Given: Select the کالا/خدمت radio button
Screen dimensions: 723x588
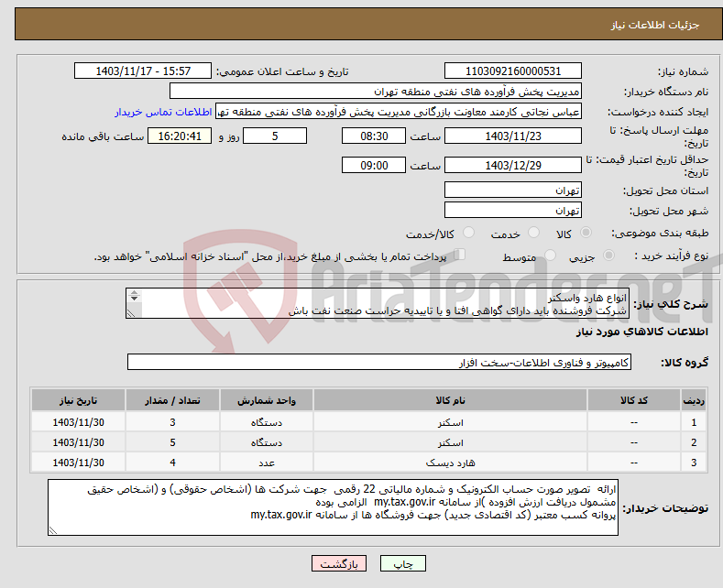Looking at the screenshot, I should 468,233.
